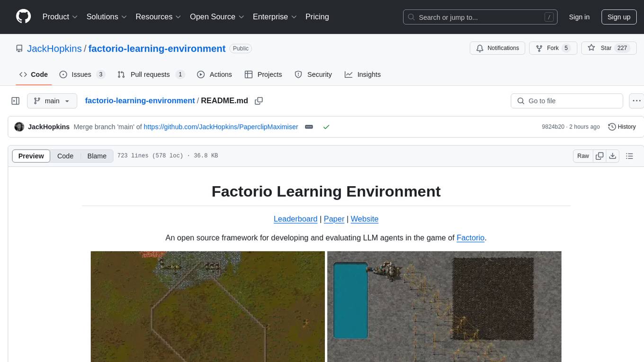
Task: Click the right water factory gameplay image
Action: coord(444,307)
